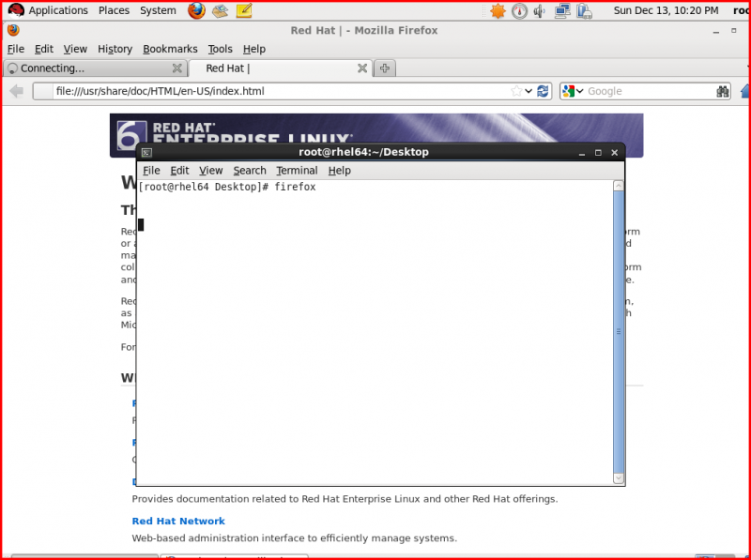Close the Connecting... tab

click(177, 68)
